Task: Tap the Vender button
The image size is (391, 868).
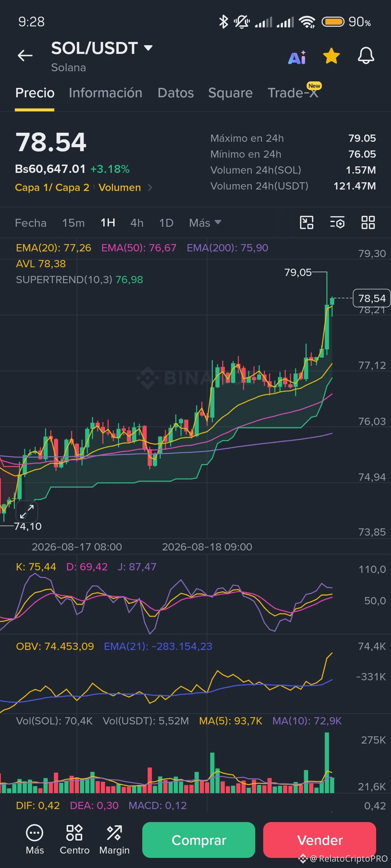Action: coord(320,840)
